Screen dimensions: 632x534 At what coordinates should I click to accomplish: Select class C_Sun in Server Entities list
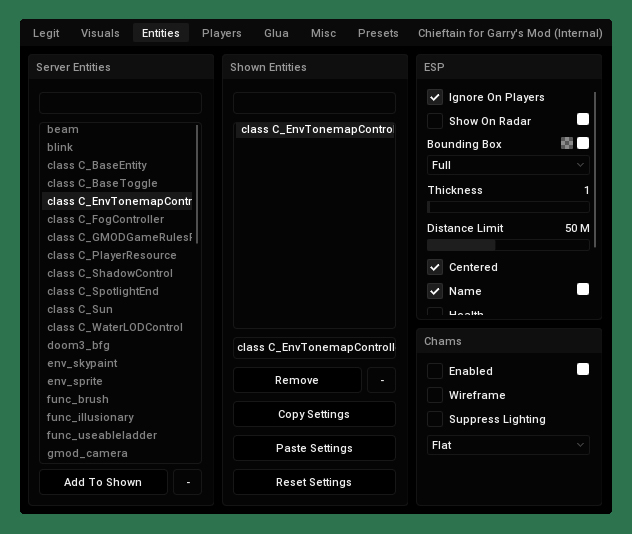pos(80,309)
